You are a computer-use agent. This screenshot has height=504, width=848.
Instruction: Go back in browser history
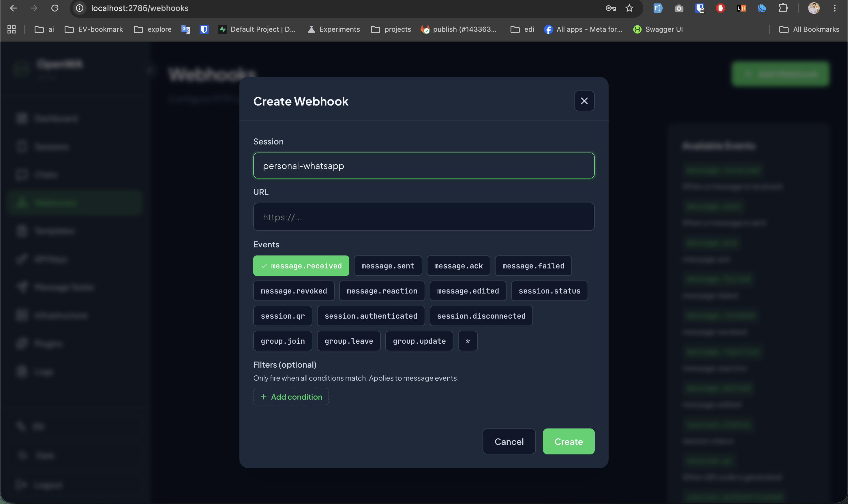pyautogui.click(x=13, y=8)
